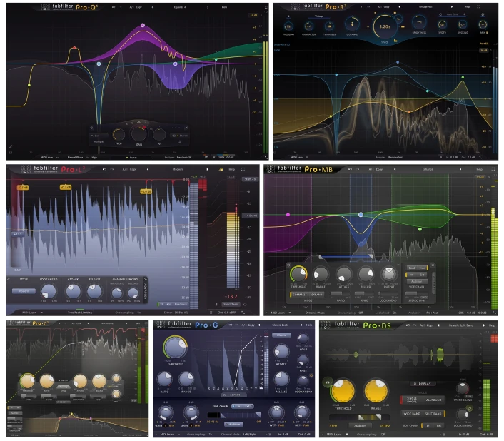Screen dimensions: 504x441
Task: Select Single Vocal mode in Pro-DS
Action: click(x=412, y=400)
